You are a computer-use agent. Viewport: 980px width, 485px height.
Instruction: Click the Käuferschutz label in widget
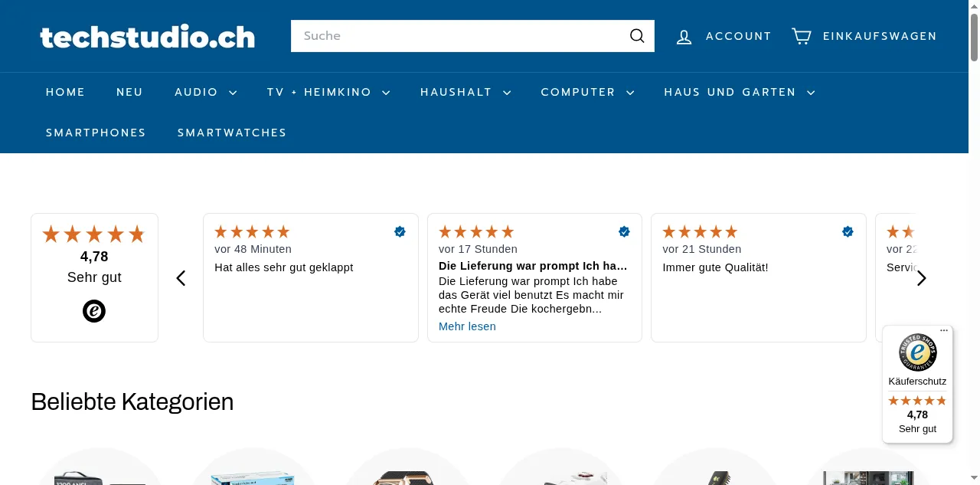pos(917,382)
